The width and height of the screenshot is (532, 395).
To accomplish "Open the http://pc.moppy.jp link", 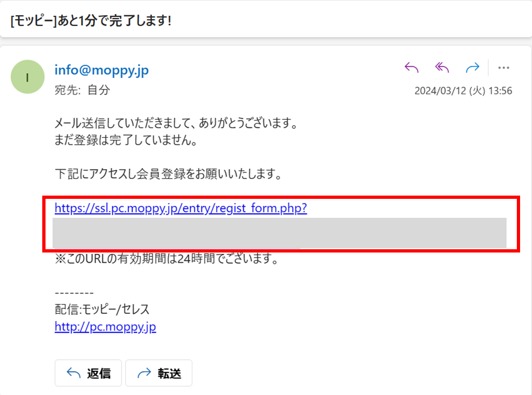I will [105, 326].
